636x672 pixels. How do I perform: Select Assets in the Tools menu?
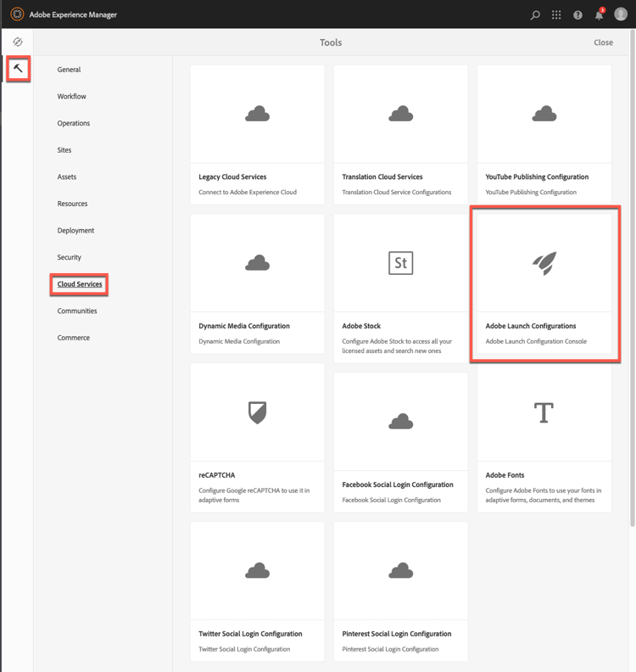(67, 177)
